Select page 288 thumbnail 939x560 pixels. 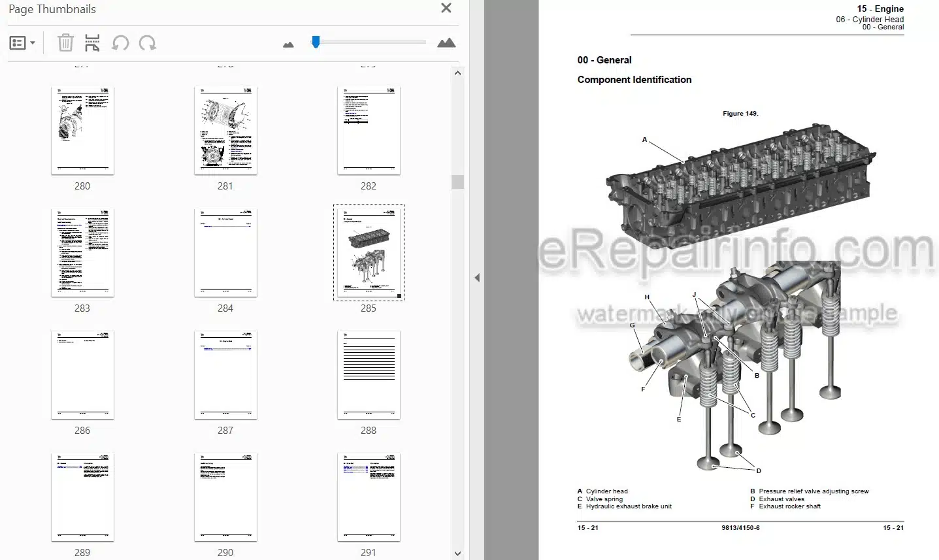369,375
